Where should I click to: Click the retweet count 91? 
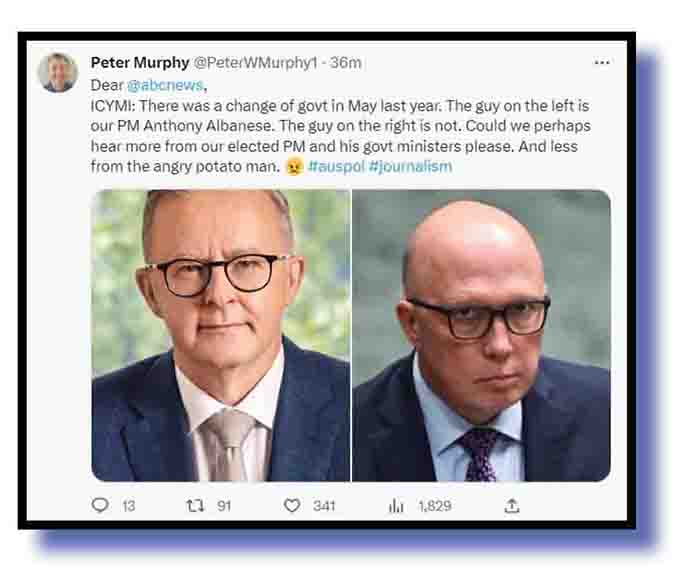coord(224,506)
